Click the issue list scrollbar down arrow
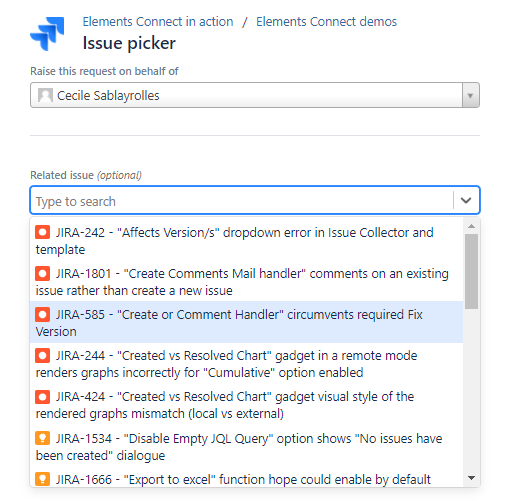This screenshot has width=521, height=501. point(471,478)
